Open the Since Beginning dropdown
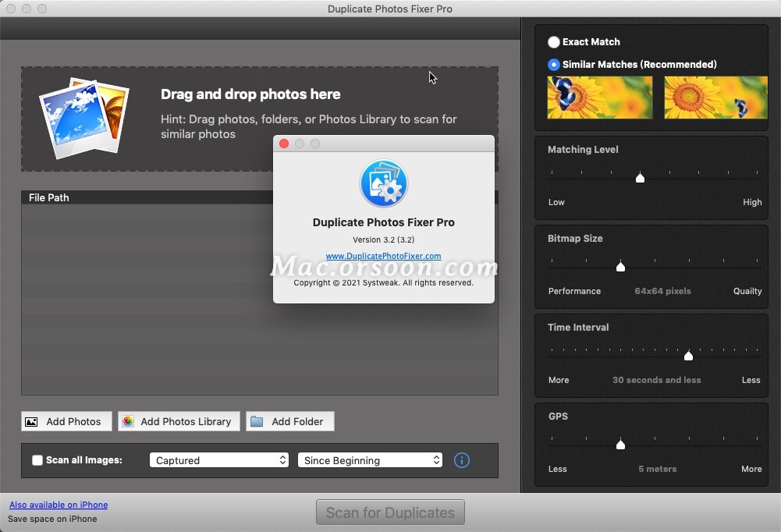Viewport: 781px width, 532px height. (370, 460)
